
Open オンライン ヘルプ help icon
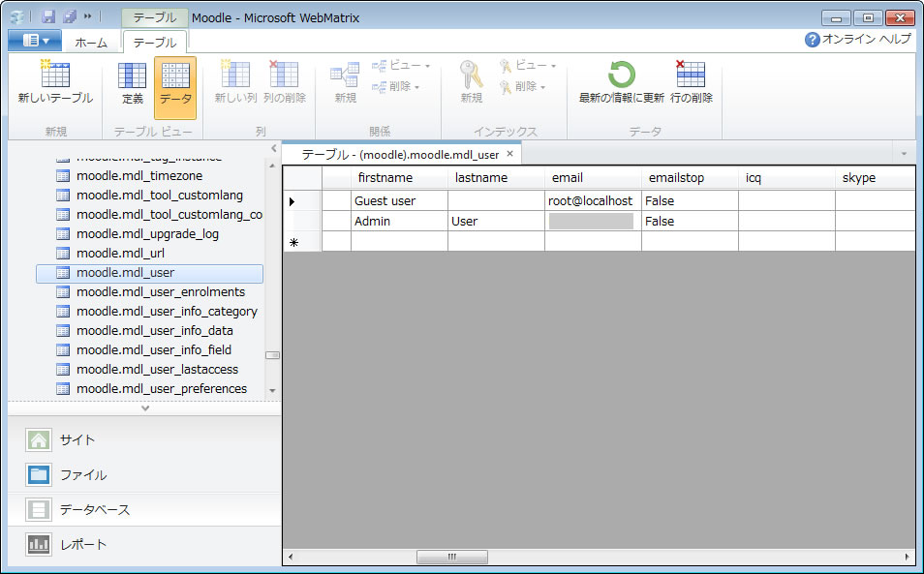tap(813, 40)
